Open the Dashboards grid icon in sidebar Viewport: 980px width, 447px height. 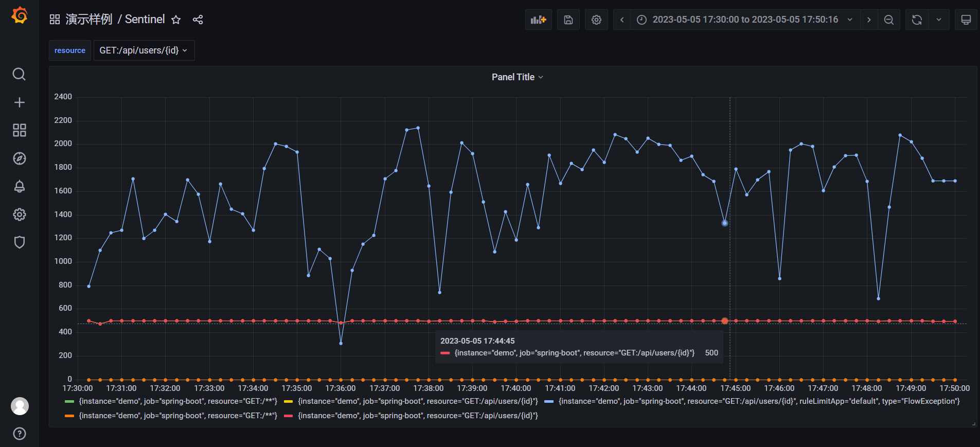(x=19, y=130)
